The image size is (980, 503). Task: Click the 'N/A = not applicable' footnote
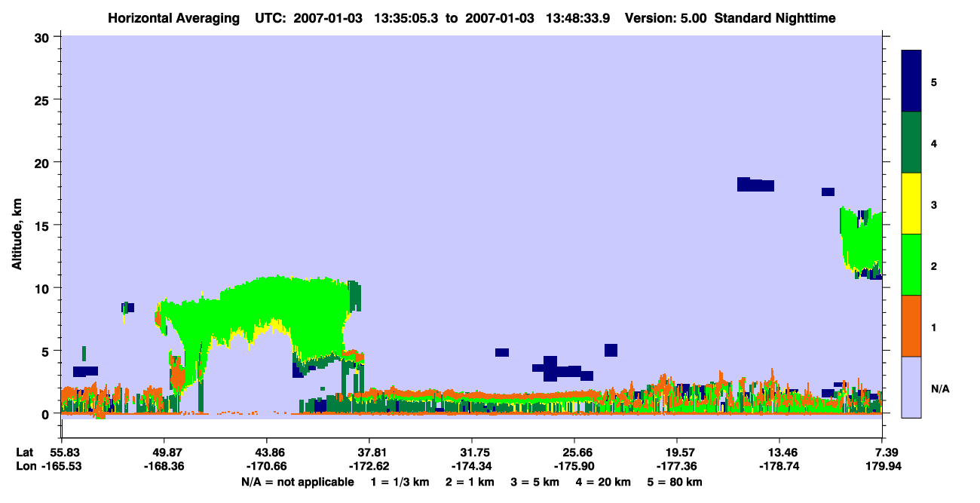click(297, 482)
